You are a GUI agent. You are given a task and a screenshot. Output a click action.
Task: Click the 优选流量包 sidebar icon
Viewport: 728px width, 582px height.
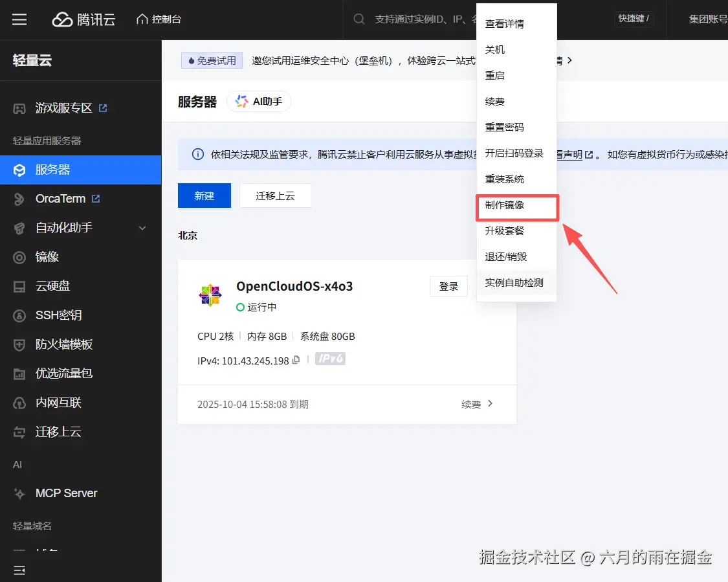coord(19,374)
